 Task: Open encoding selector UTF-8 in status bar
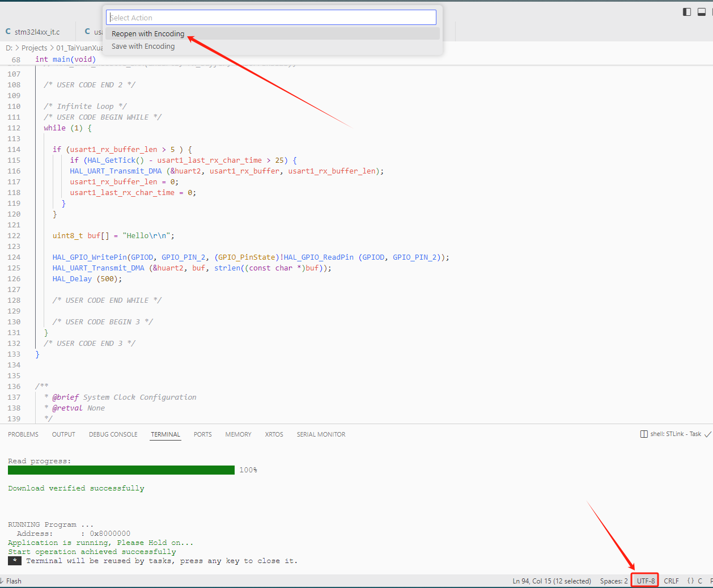click(646, 581)
